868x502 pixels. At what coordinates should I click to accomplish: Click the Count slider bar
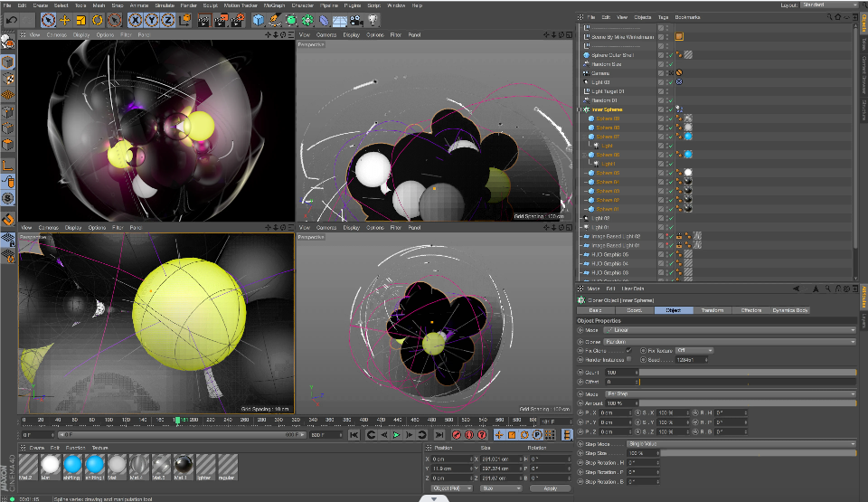coord(746,372)
